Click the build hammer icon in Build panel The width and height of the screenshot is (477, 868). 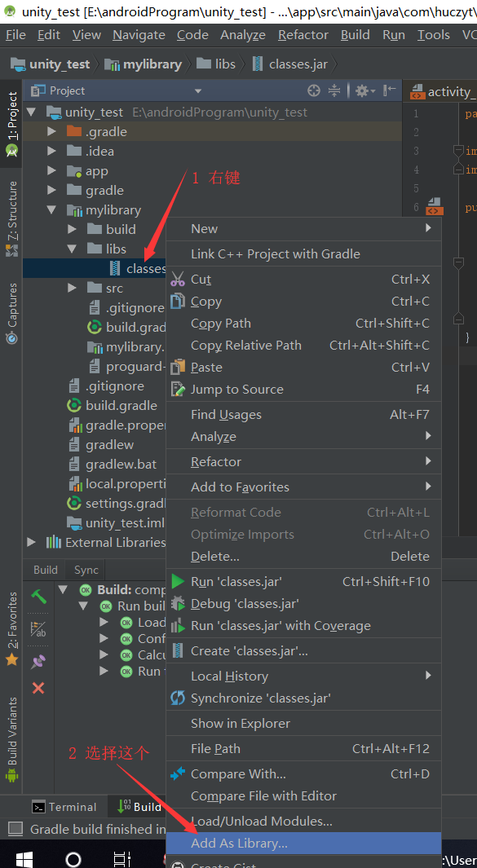coord(39,597)
